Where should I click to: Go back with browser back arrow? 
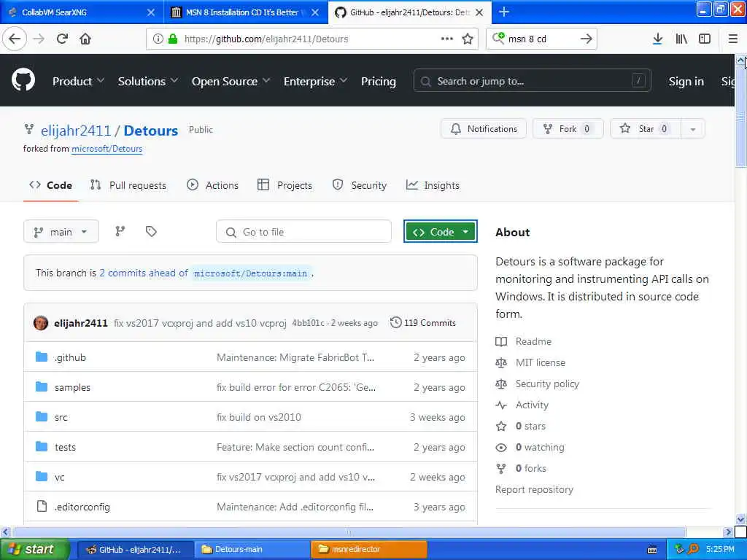(x=15, y=39)
